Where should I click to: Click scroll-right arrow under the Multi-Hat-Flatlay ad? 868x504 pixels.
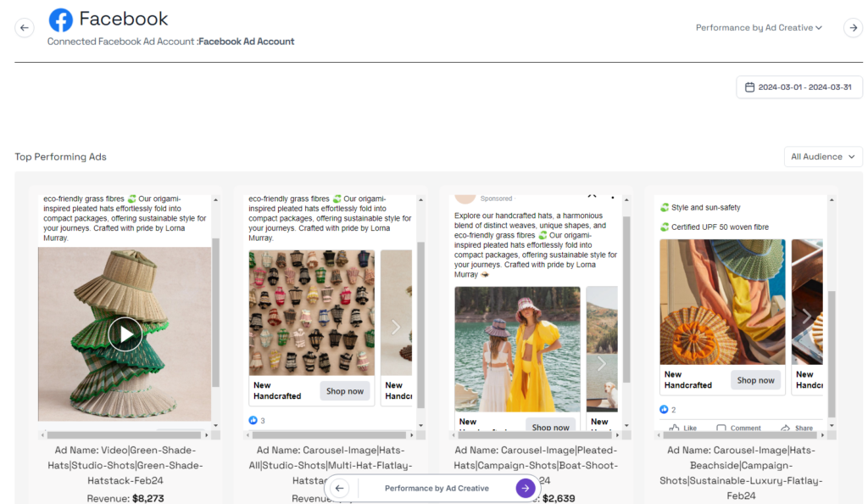(412, 435)
